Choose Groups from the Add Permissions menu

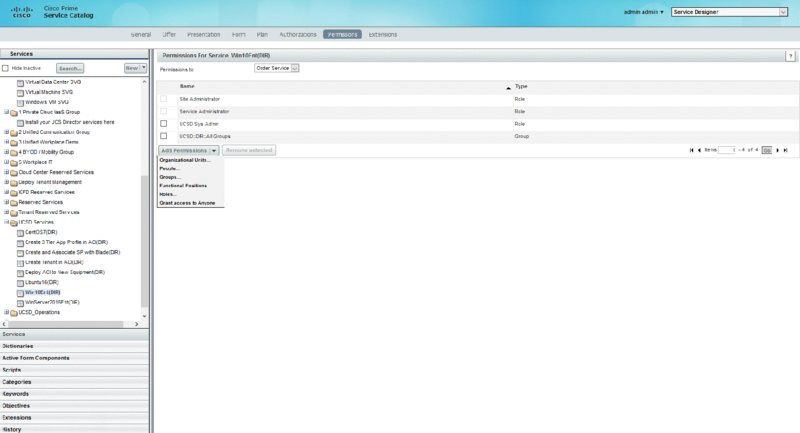click(169, 177)
